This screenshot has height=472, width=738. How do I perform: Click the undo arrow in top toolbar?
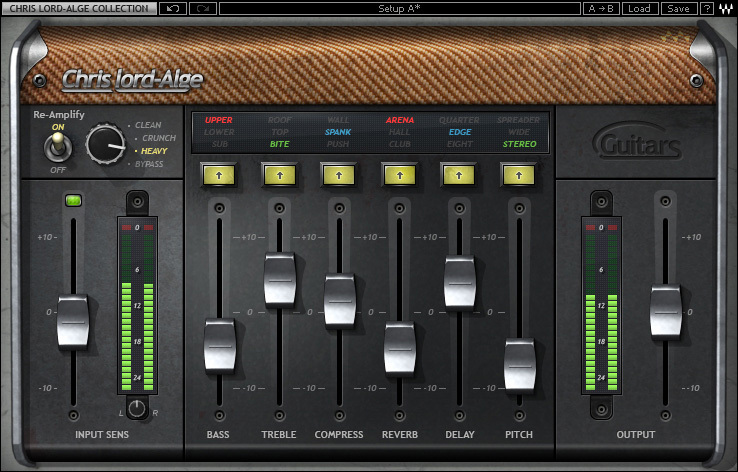tap(172, 8)
